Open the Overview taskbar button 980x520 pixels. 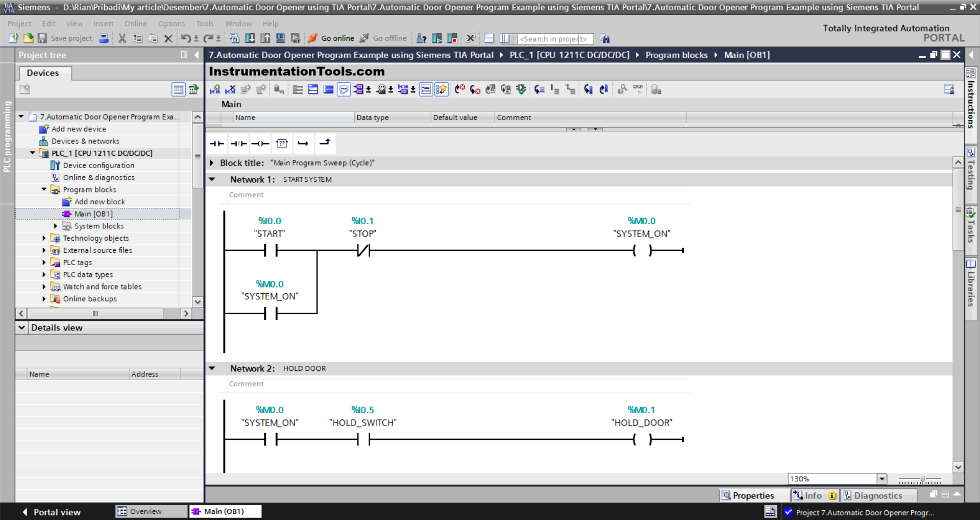[x=151, y=511]
